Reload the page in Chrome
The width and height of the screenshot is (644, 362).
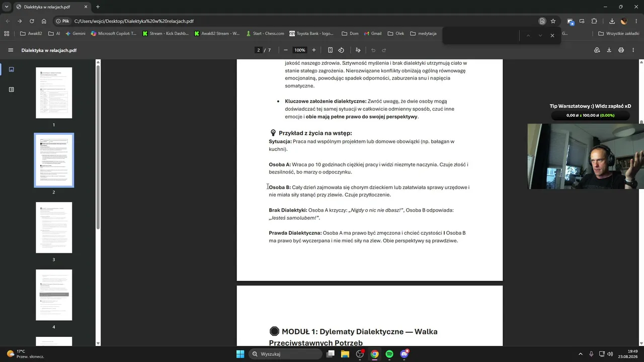tap(32, 21)
